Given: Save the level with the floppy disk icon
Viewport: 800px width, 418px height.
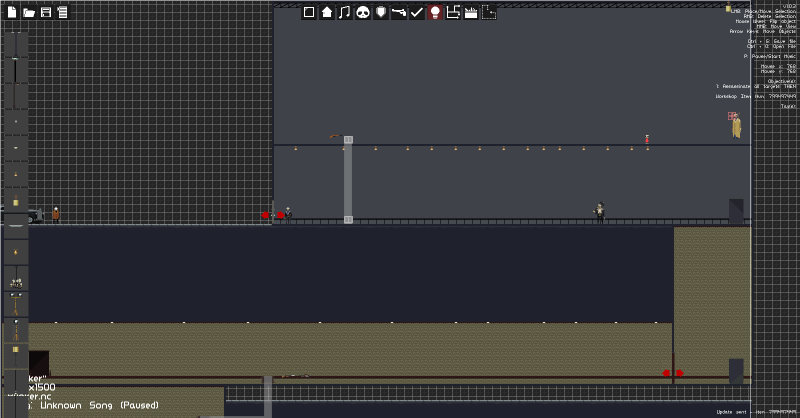Looking at the screenshot, I should (x=46, y=12).
